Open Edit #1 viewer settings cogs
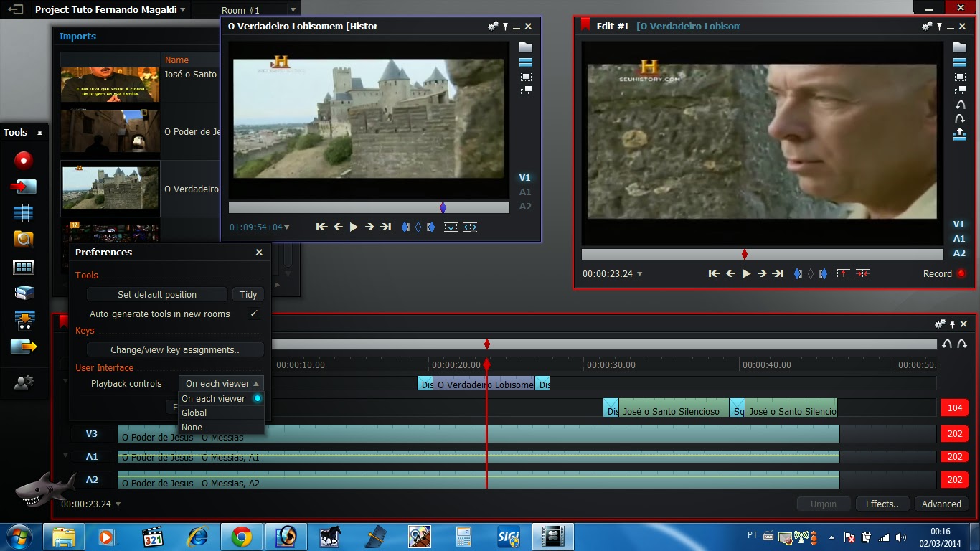Viewport: 980px width, 551px height. coord(927,27)
